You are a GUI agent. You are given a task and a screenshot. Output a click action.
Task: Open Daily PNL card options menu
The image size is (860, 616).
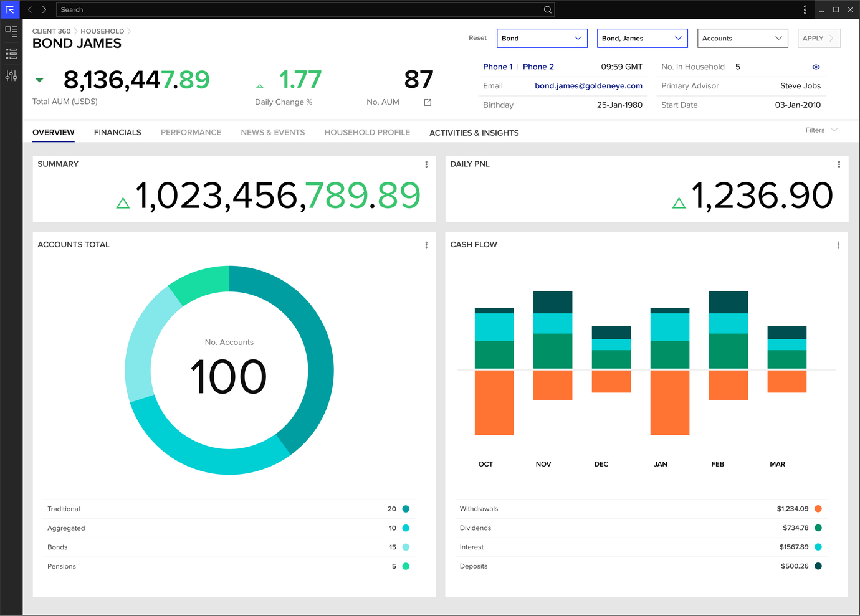pyautogui.click(x=839, y=164)
